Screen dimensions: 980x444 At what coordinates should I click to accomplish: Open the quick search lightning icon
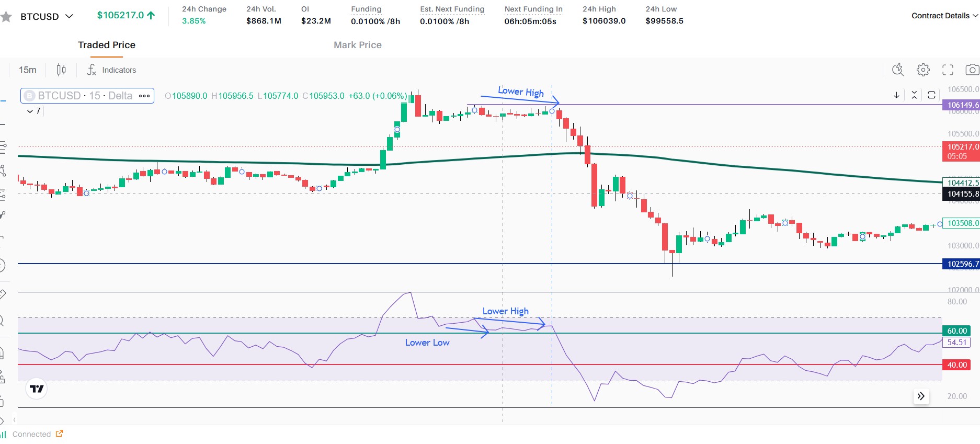(898, 70)
